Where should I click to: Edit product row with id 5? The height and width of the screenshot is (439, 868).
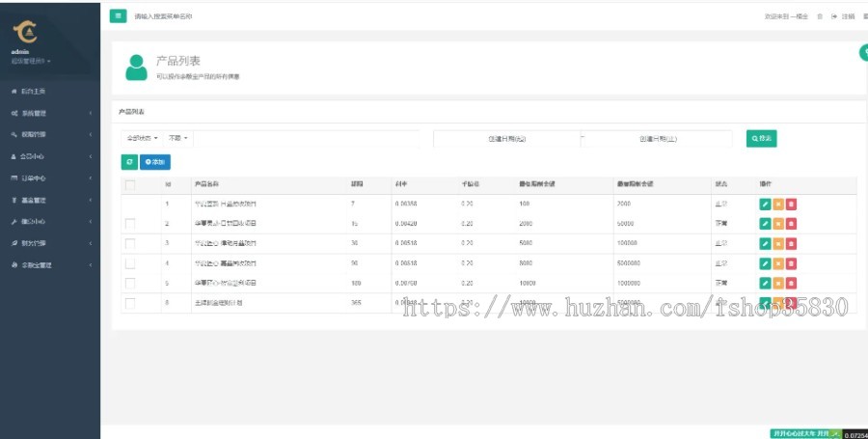coord(765,283)
